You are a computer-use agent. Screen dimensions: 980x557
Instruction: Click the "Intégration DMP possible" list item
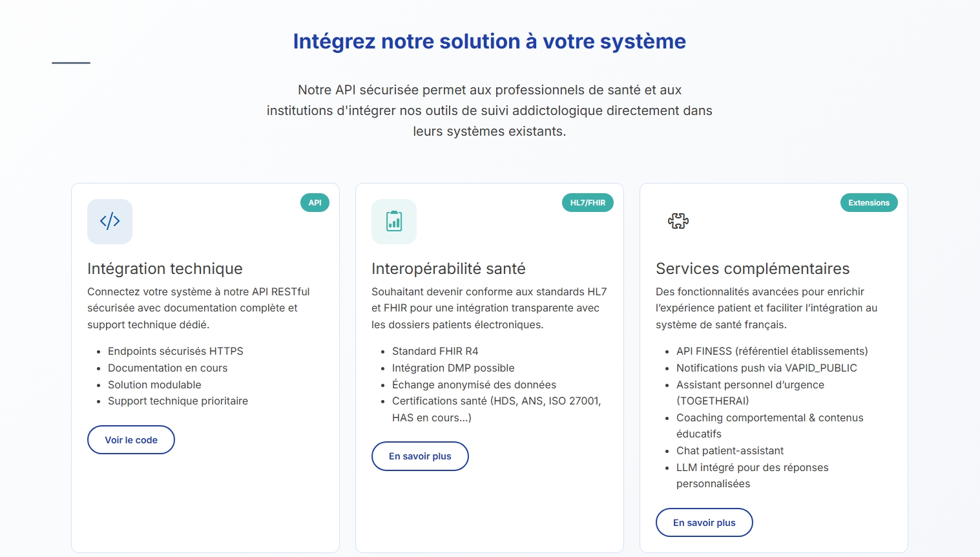(453, 368)
